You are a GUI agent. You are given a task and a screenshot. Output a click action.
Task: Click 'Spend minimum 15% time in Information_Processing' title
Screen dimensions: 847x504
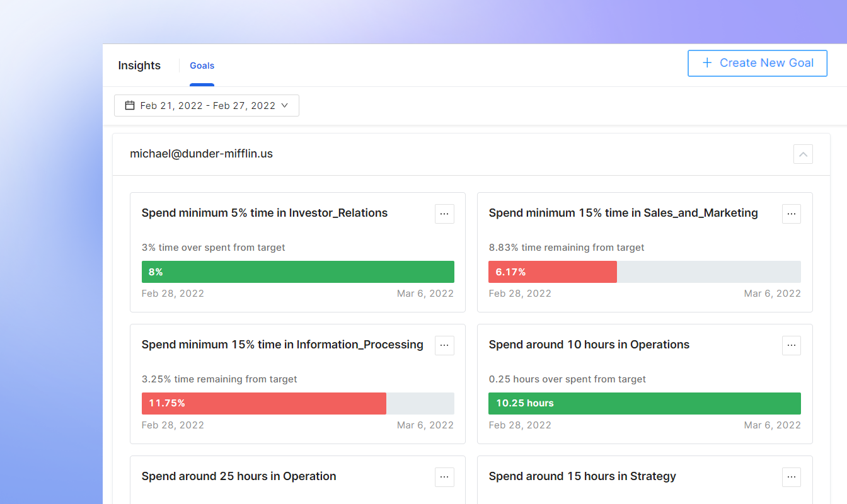282,345
